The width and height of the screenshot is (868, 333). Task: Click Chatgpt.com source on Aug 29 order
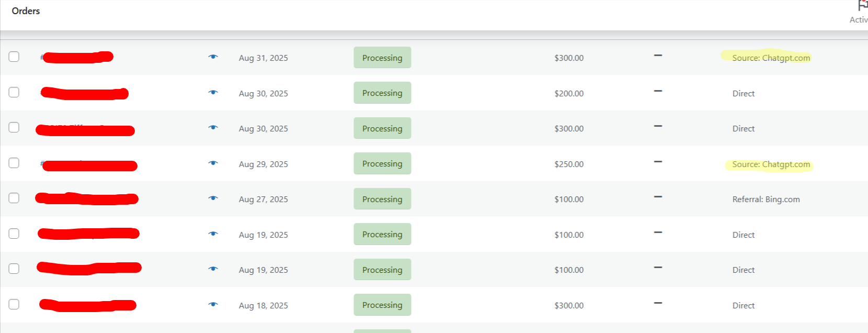771,164
